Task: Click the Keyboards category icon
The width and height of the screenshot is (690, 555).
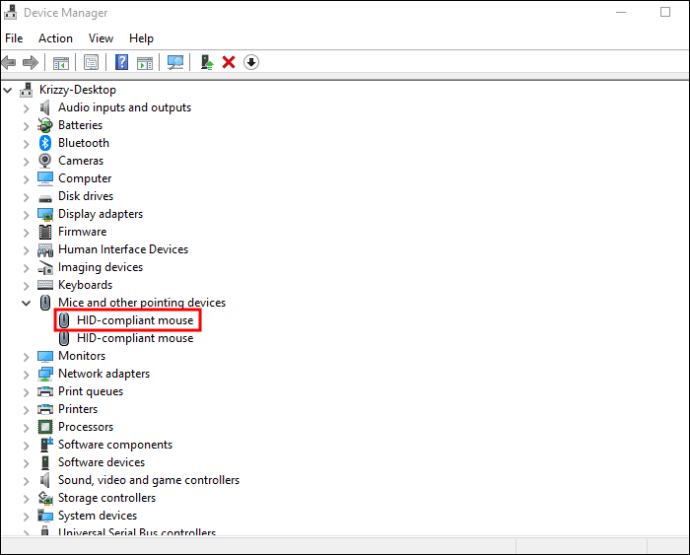Action: pyautogui.click(x=45, y=285)
